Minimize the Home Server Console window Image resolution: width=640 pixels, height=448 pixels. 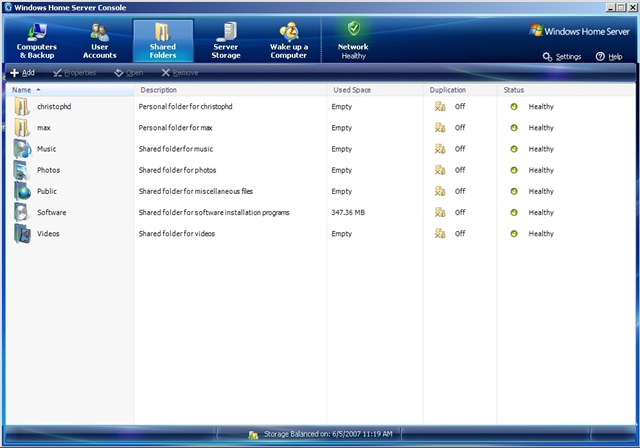click(611, 7)
